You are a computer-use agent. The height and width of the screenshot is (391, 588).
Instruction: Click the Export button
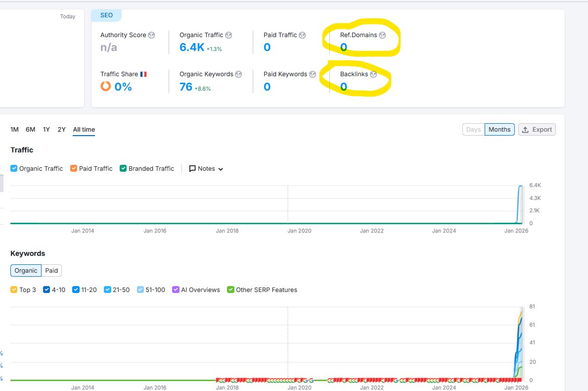[x=537, y=130]
